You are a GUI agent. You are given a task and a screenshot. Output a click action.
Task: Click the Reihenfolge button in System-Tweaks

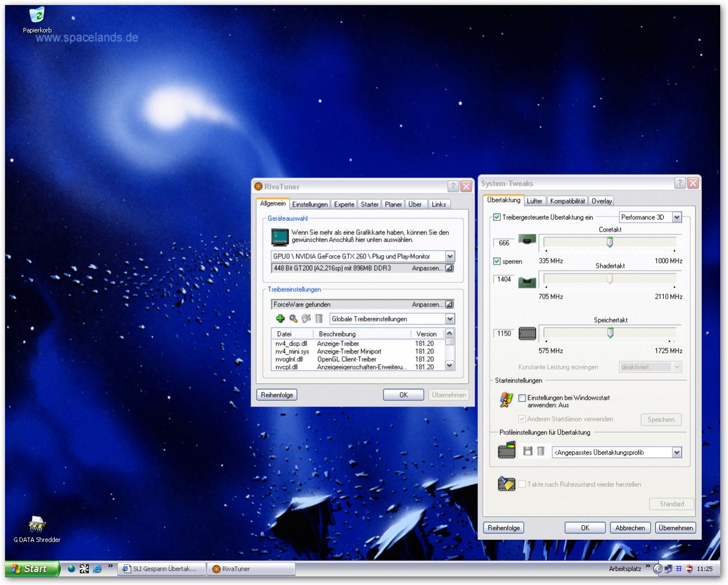tap(503, 528)
